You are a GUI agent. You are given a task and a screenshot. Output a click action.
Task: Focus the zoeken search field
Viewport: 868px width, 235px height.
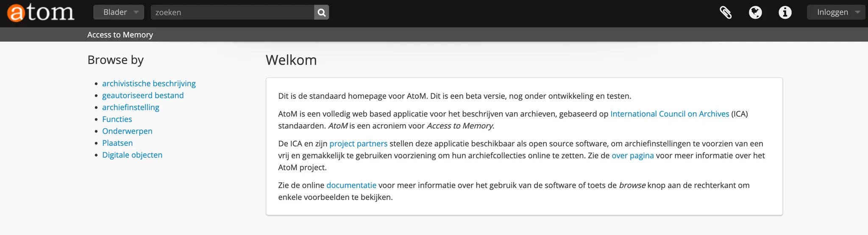click(x=232, y=12)
